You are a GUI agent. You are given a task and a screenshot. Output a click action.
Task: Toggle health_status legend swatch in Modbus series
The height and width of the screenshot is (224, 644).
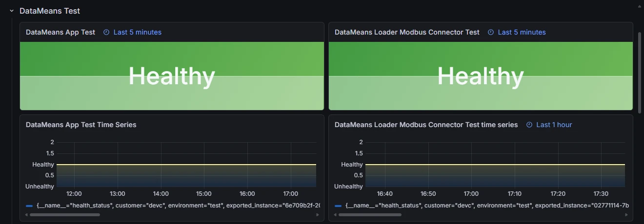[x=338, y=206]
